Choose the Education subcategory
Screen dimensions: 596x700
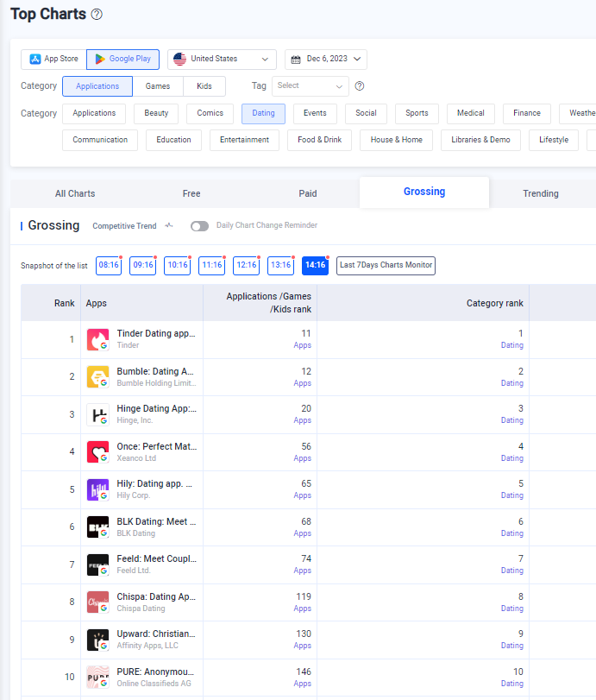pos(173,140)
